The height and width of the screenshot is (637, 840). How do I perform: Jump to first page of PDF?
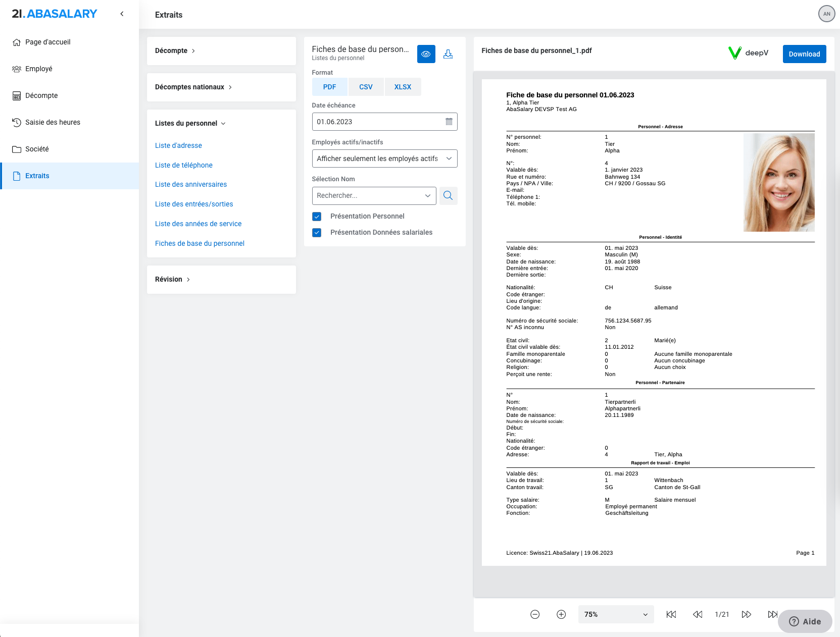pyautogui.click(x=671, y=614)
